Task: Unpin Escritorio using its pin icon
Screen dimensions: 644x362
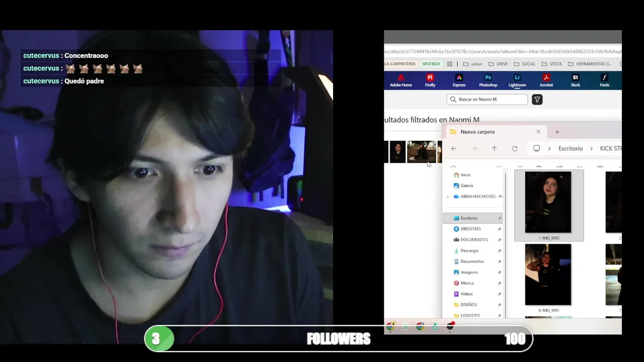Action: click(x=500, y=218)
